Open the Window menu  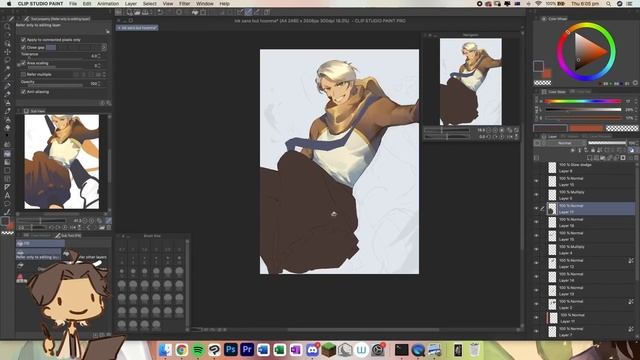click(x=204, y=4)
